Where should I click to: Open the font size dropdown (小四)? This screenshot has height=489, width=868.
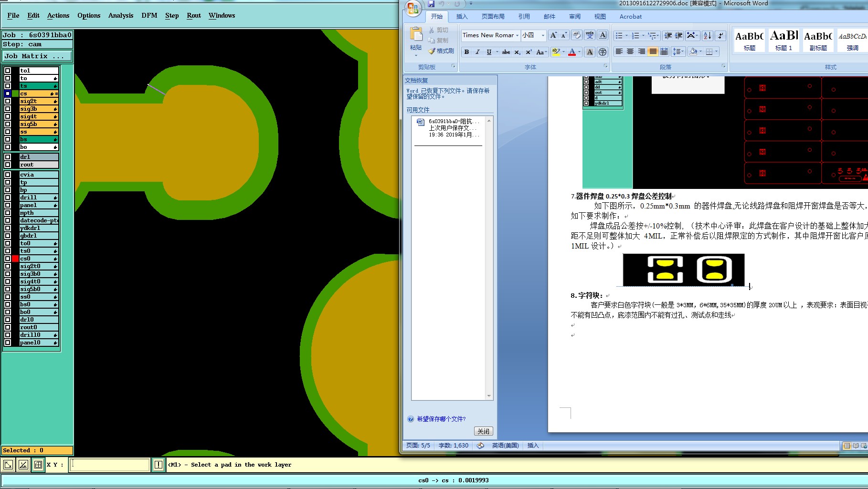[x=543, y=35]
